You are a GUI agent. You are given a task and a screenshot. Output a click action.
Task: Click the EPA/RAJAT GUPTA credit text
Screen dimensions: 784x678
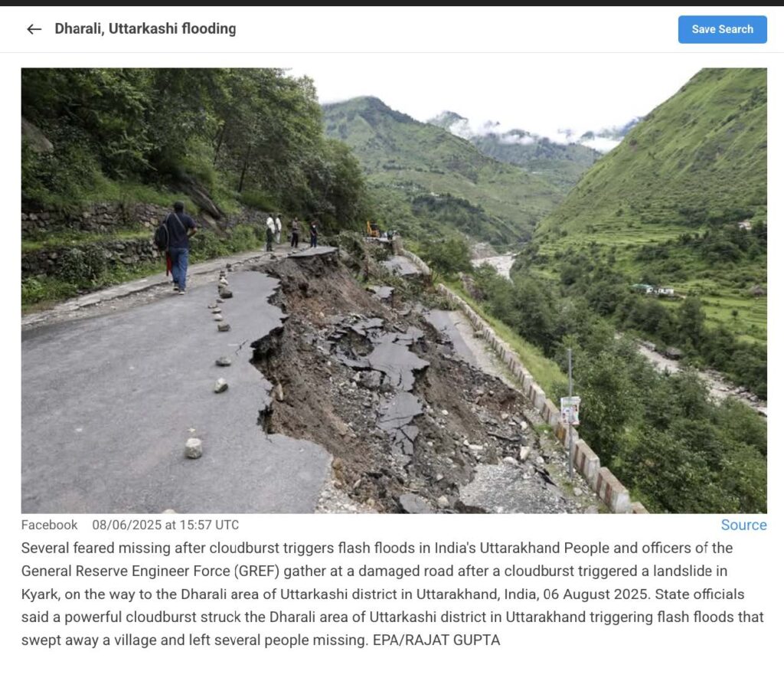tap(436, 640)
